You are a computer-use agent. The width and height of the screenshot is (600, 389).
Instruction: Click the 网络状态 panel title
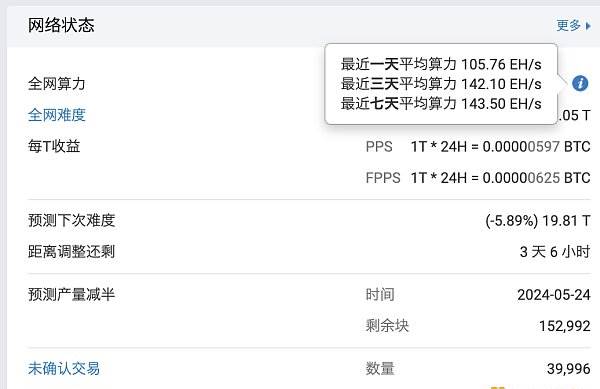pyautogui.click(x=61, y=25)
